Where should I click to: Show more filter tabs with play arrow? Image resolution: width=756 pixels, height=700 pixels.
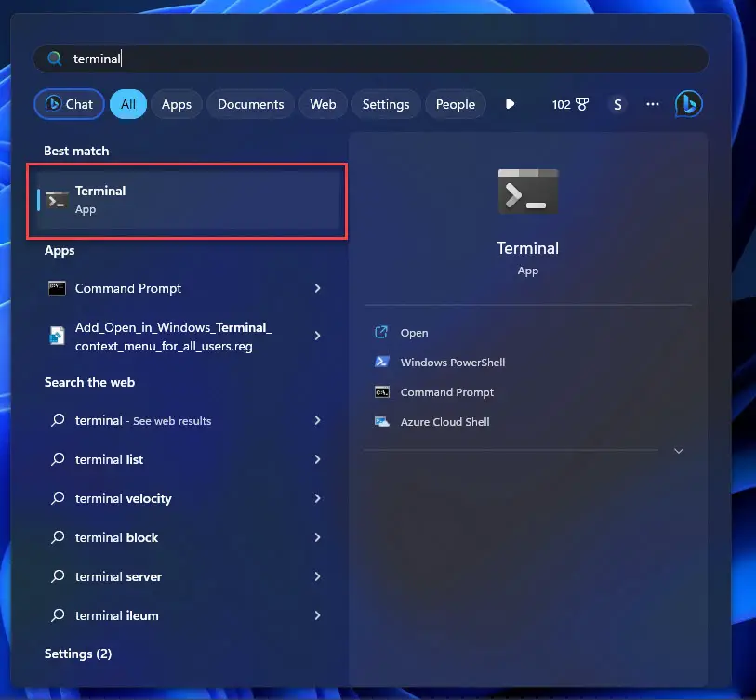tap(511, 103)
